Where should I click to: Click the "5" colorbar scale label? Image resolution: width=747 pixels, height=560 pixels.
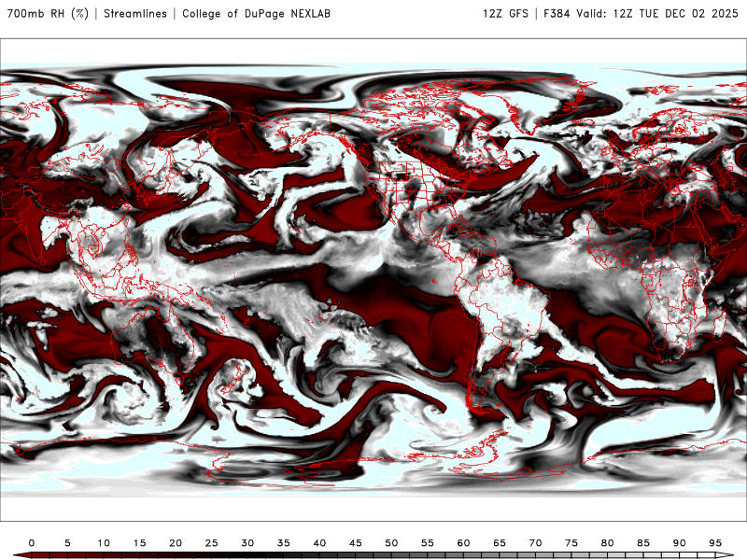pos(67,543)
